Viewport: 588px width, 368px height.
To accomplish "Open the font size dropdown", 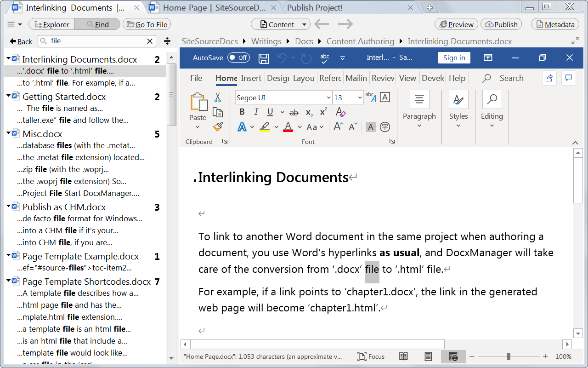I will 360,98.
